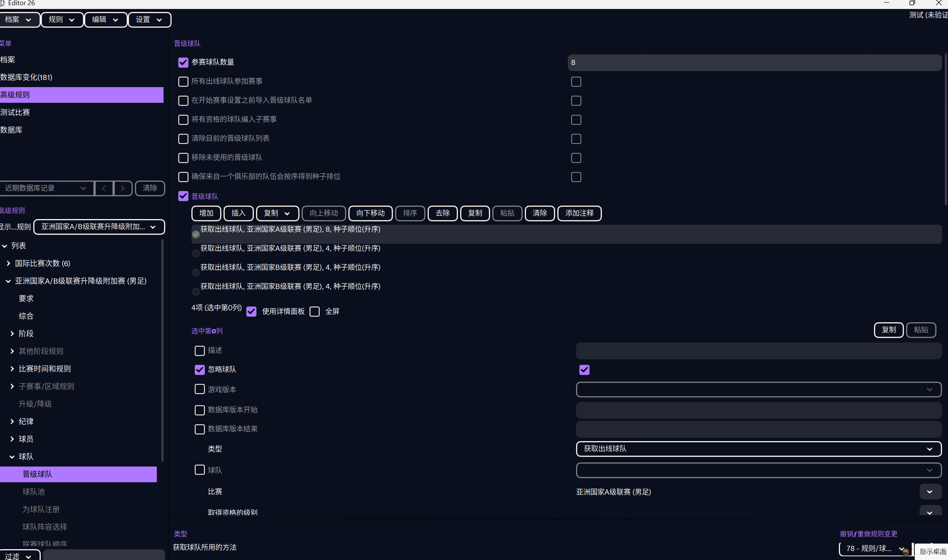Open the 类型 dropdown showing 获取出线球队
Image resolution: width=948 pixels, height=560 pixels.
tap(758, 449)
